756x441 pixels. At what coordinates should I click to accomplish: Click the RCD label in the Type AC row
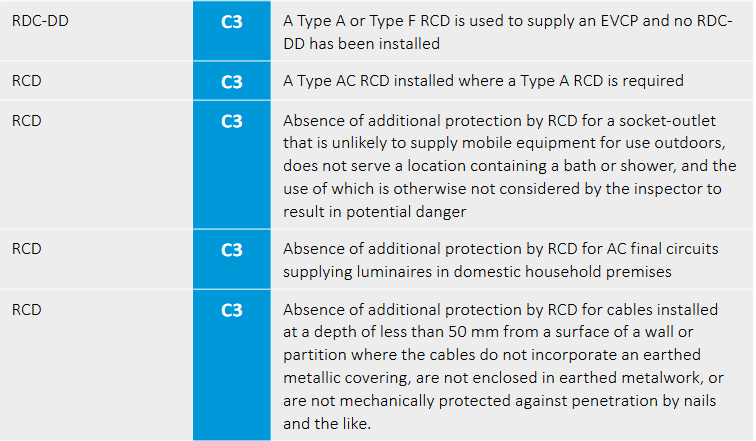point(26,80)
